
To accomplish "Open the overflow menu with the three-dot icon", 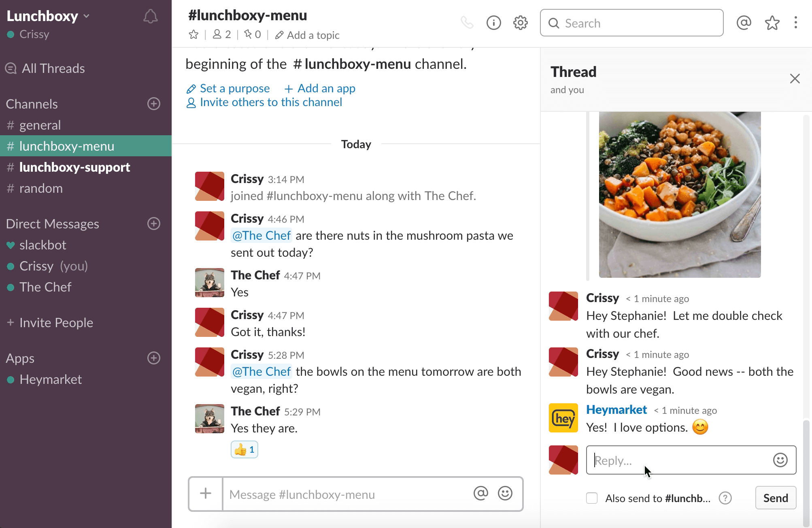I will [797, 23].
